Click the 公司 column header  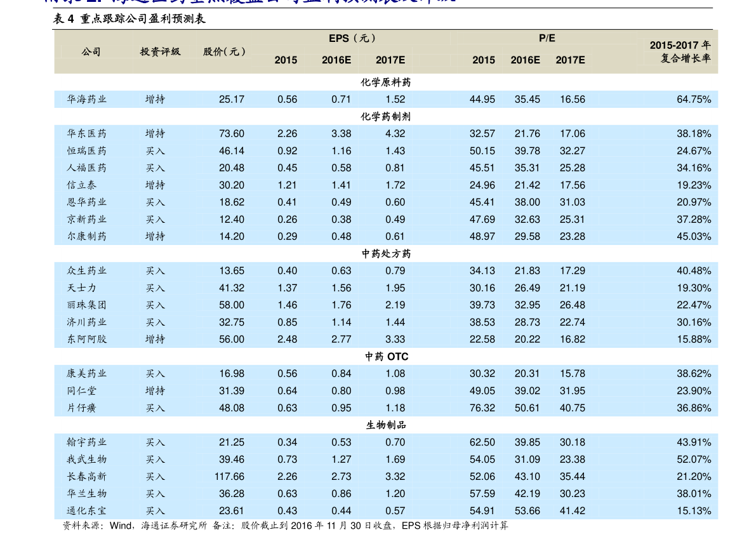pos(91,51)
